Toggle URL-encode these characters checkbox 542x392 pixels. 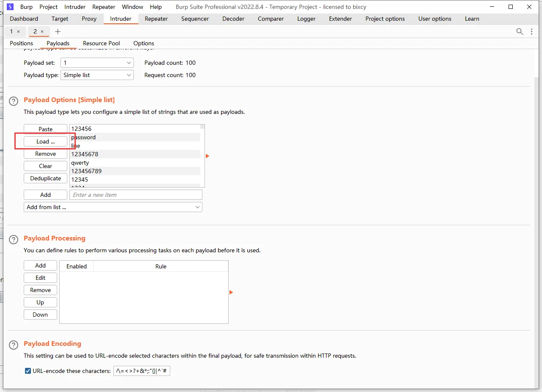tap(28, 371)
